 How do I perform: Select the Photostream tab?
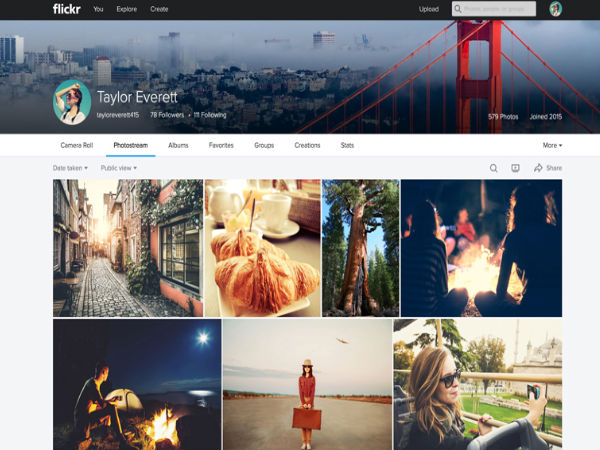point(130,145)
